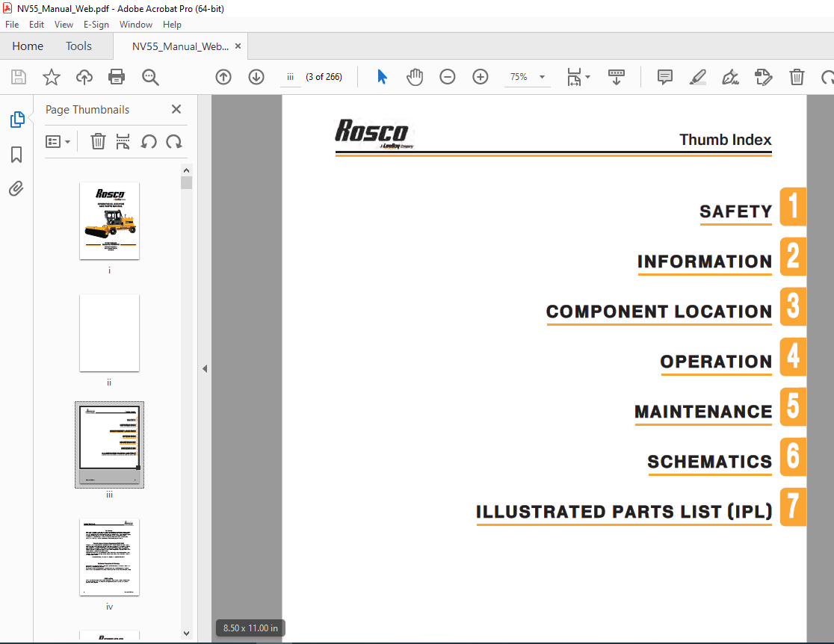This screenshot has height=644, width=834.
Task: Click the Edit PDF stamp icon
Action: [763, 77]
